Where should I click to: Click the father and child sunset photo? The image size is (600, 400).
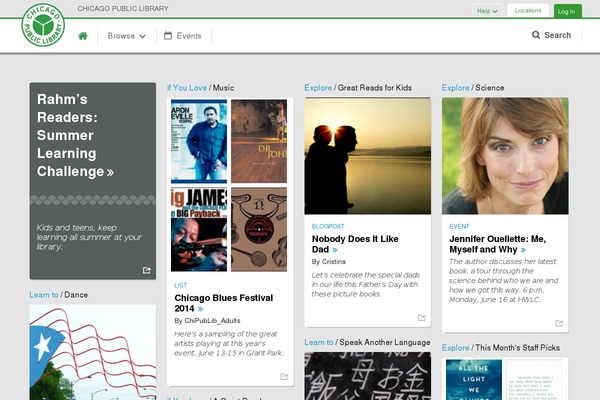pyautogui.click(x=367, y=156)
